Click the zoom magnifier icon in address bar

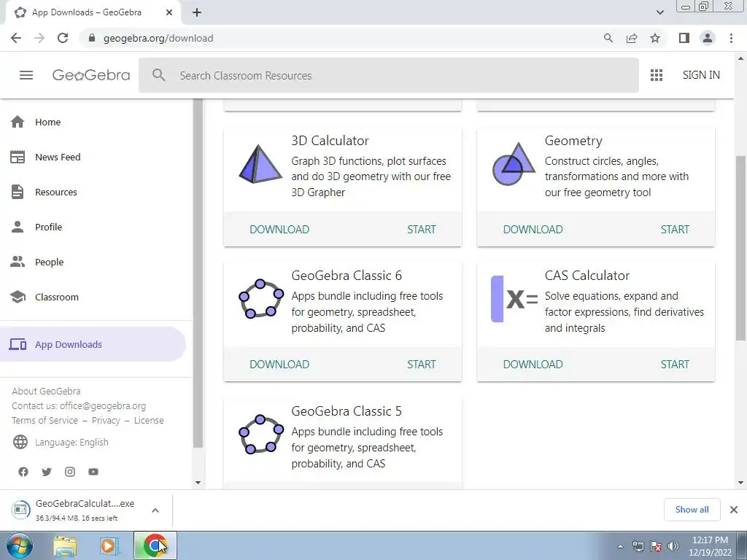coord(608,38)
